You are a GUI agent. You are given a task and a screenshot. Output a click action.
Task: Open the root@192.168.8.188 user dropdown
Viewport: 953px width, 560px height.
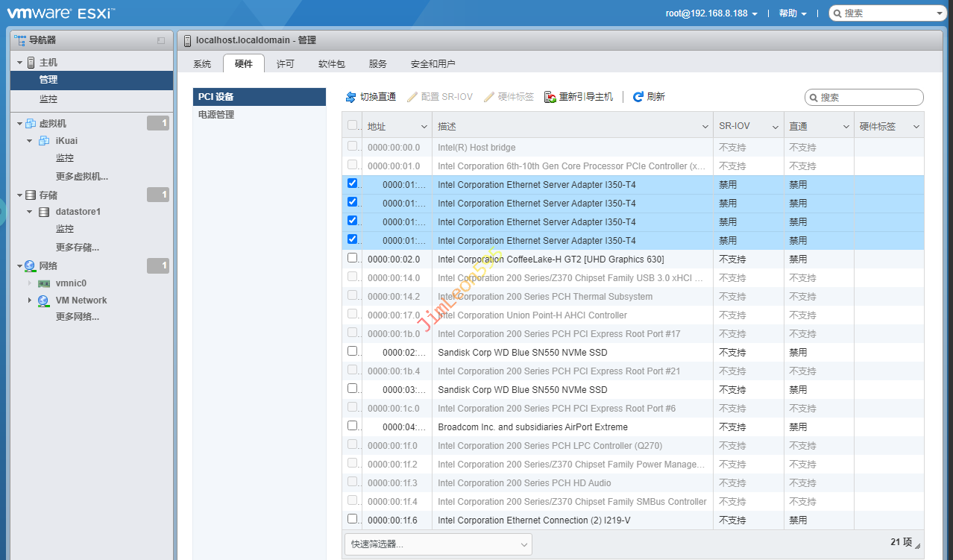711,13
